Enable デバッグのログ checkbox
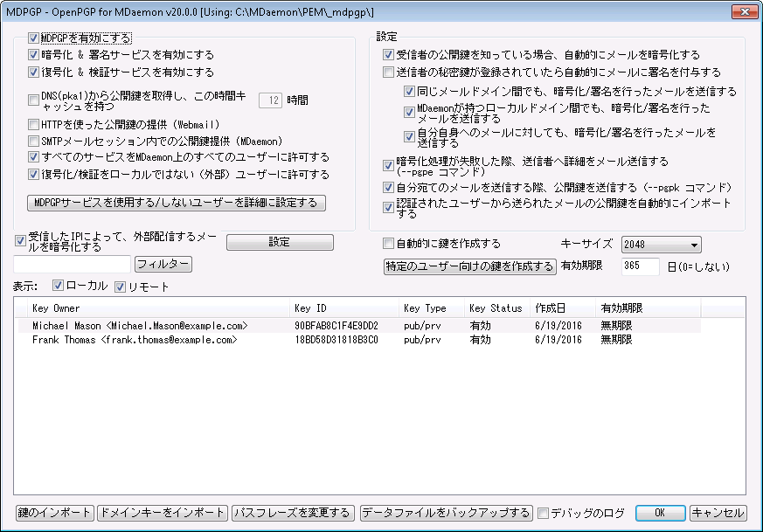Screen dimensions: 763x532 [544, 513]
